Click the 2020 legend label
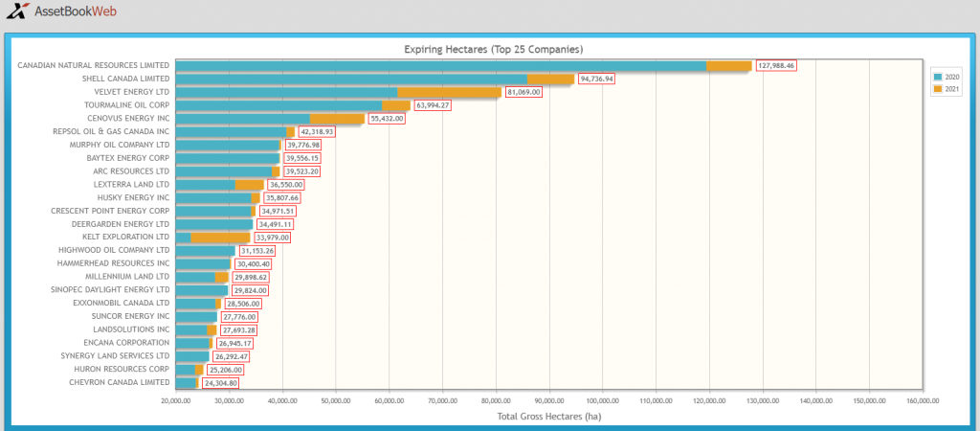This screenshot has width=980, height=431. click(x=952, y=77)
